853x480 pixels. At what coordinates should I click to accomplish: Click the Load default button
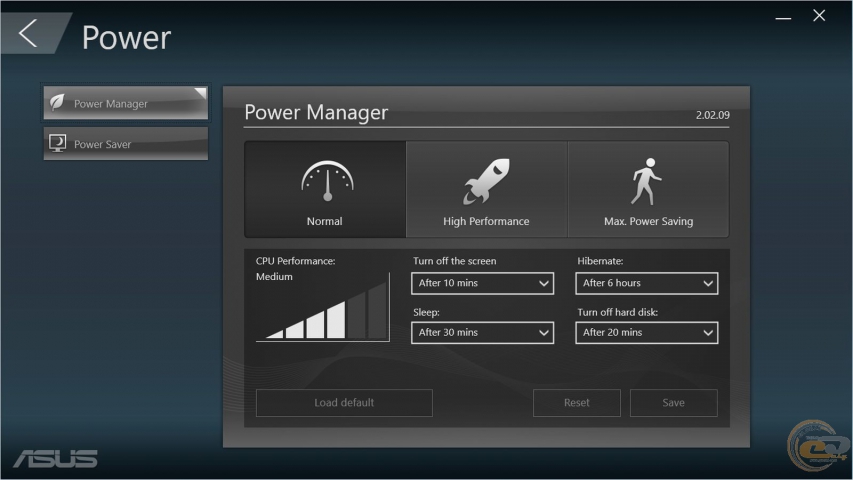point(344,403)
